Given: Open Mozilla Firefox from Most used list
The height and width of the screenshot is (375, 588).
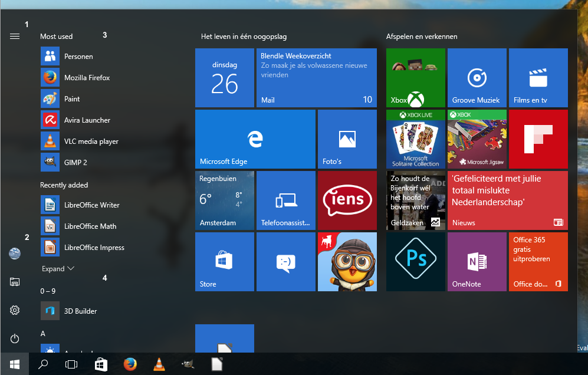Looking at the screenshot, I should click(x=87, y=78).
